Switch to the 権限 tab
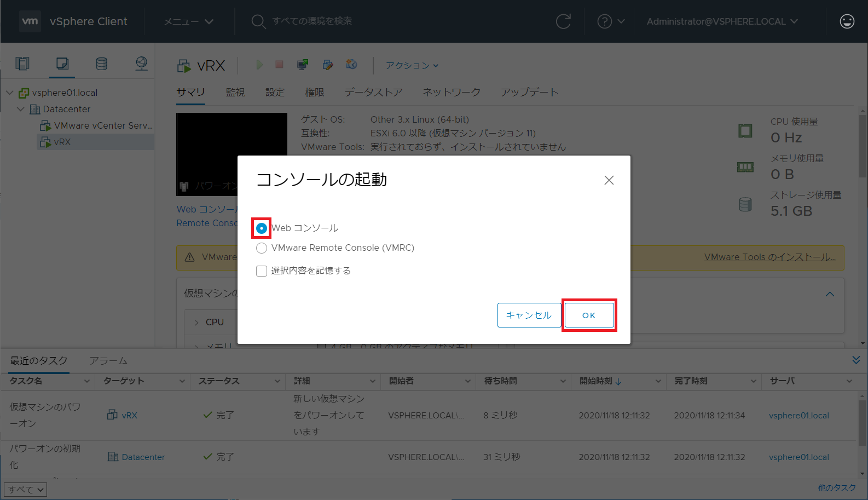The height and width of the screenshot is (500, 868). click(x=315, y=92)
